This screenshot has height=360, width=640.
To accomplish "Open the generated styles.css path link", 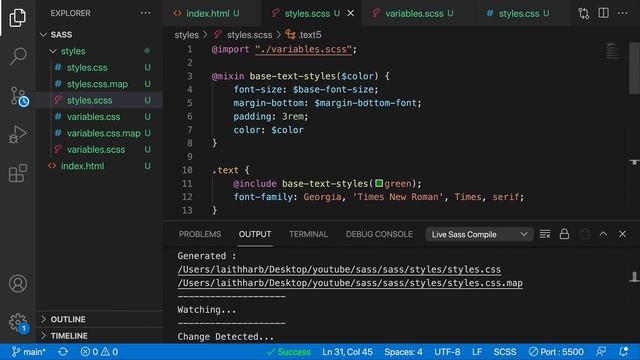I will coord(339,269).
